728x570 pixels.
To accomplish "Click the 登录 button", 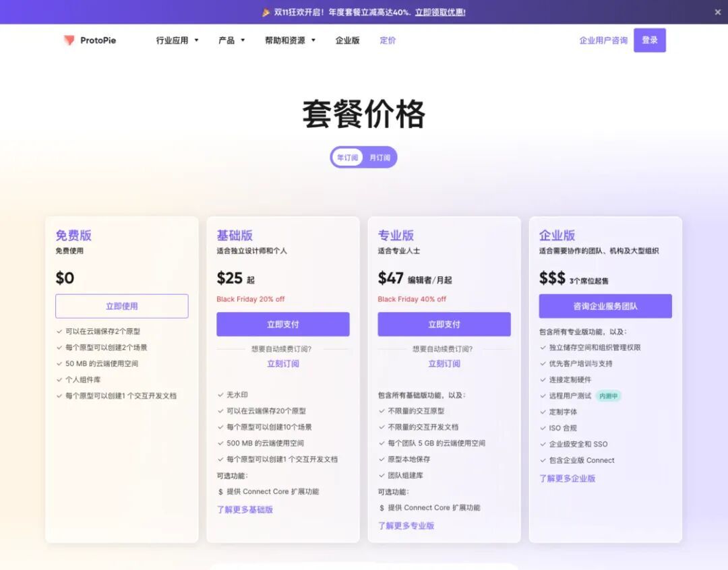I will pyautogui.click(x=650, y=40).
